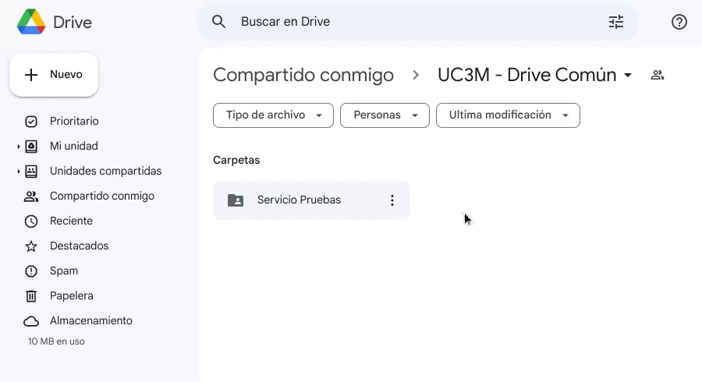Open advanced search filter options icon
Viewport: 702px width, 382px height.
point(616,22)
